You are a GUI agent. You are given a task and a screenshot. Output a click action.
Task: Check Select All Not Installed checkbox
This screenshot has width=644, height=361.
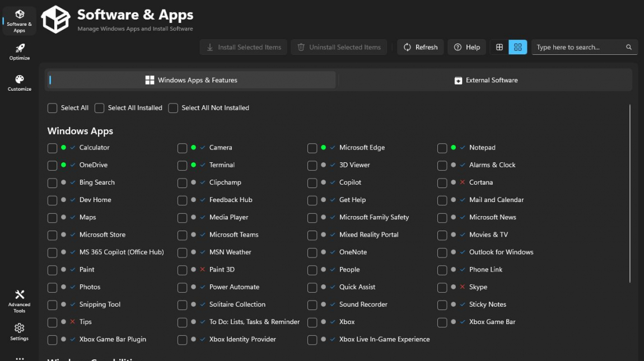(x=173, y=108)
